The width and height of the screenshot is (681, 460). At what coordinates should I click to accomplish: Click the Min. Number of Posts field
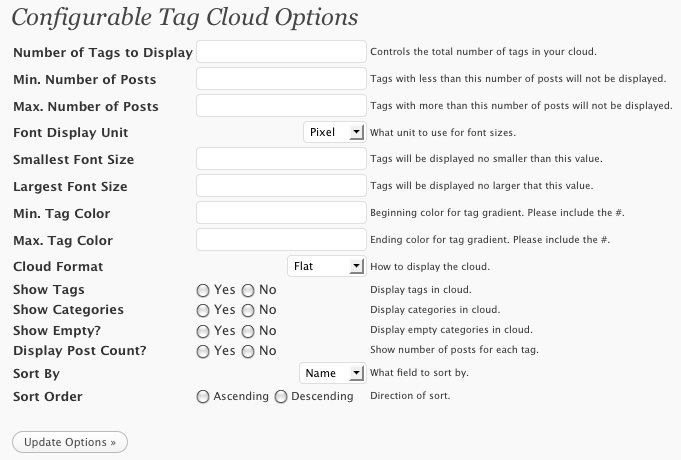281,78
